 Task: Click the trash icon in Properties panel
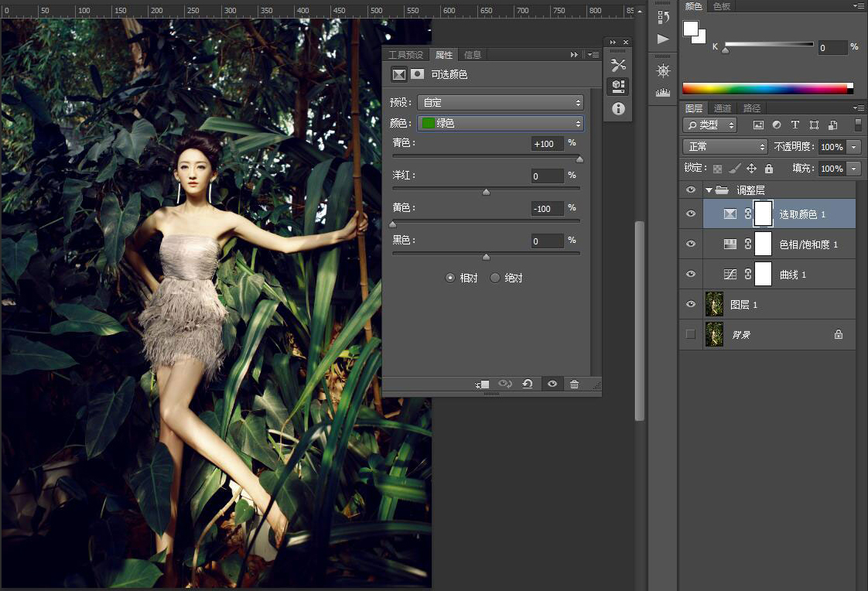(574, 384)
